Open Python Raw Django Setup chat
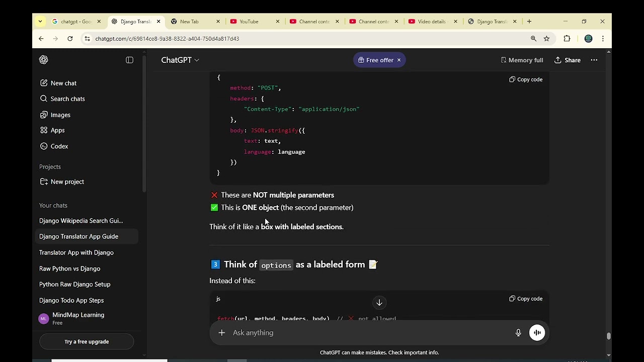Viewport: 644px width, 362px height. click(x=74, y=284)
